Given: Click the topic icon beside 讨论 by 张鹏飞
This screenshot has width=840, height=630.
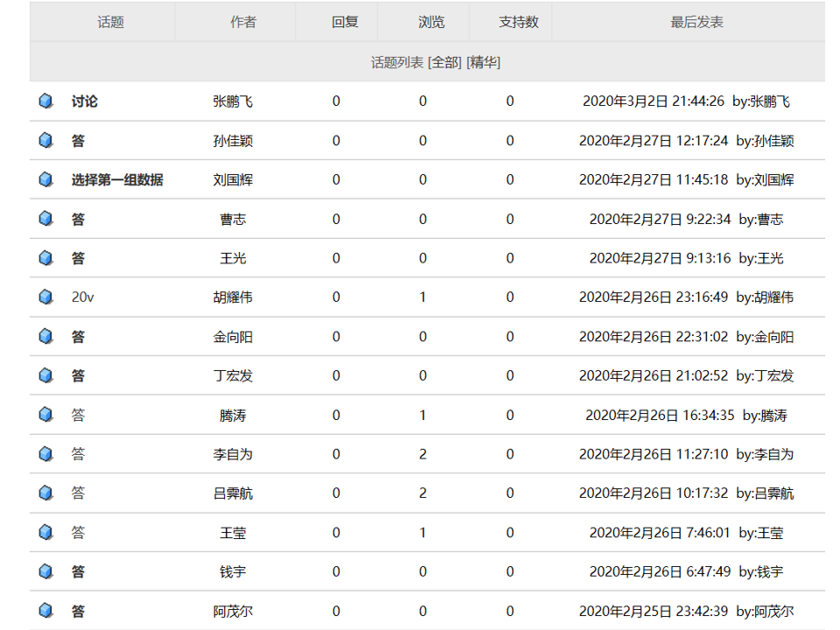Looking at the screenshot, I should click(x=45, y=101).
